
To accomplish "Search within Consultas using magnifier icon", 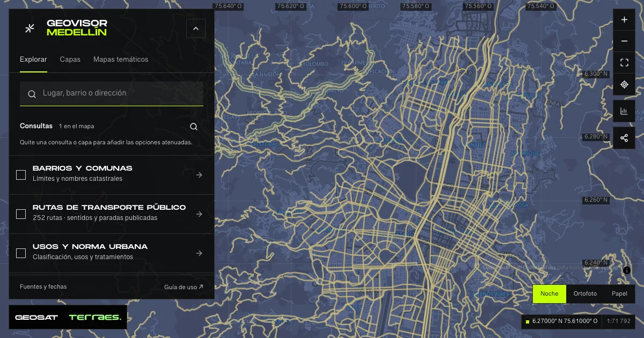I will (x=194, y=127).
